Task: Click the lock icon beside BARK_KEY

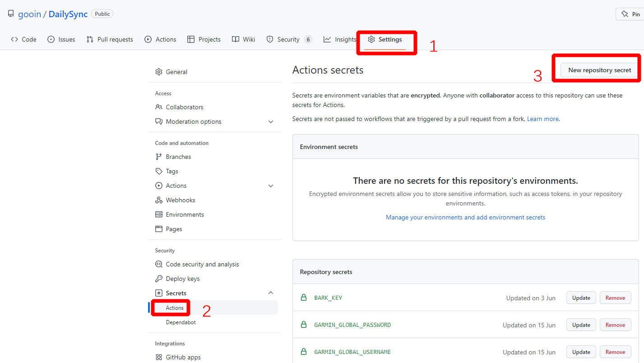Action: [x=304, y=298]
